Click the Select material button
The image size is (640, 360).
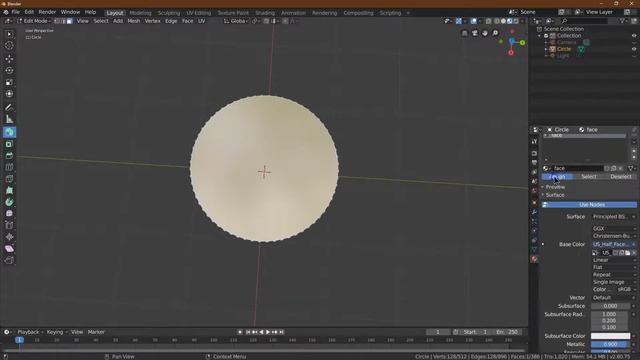589,177
